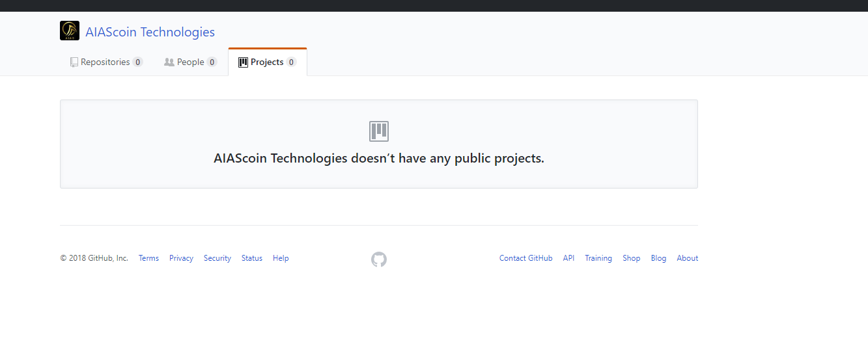Open the About footer link

(688, 258)
